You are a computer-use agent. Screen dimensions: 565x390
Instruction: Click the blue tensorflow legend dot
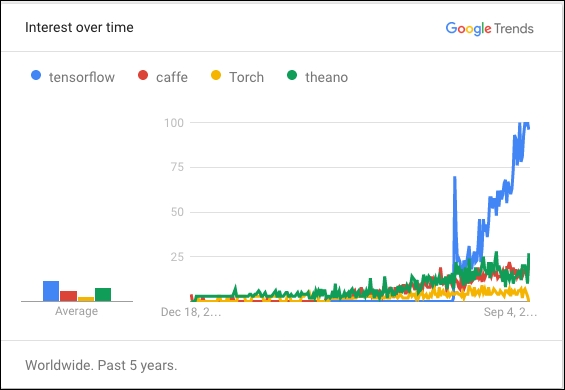point(36,75)
